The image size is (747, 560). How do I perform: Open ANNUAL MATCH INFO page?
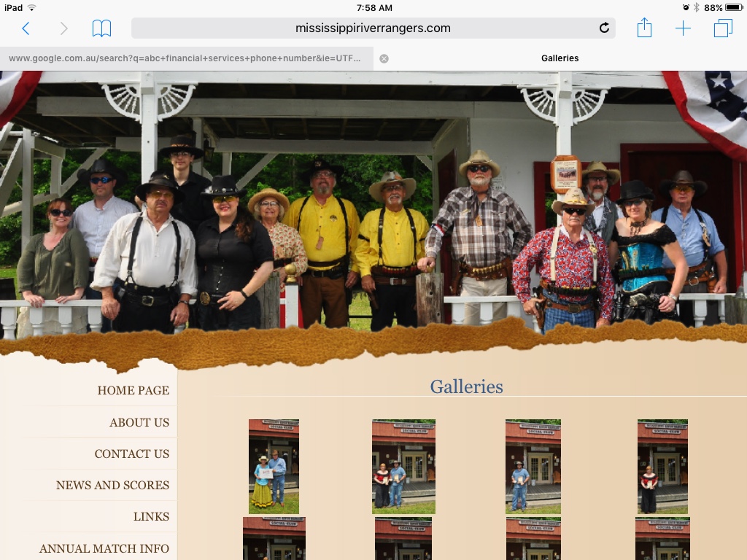coord(104,548)
